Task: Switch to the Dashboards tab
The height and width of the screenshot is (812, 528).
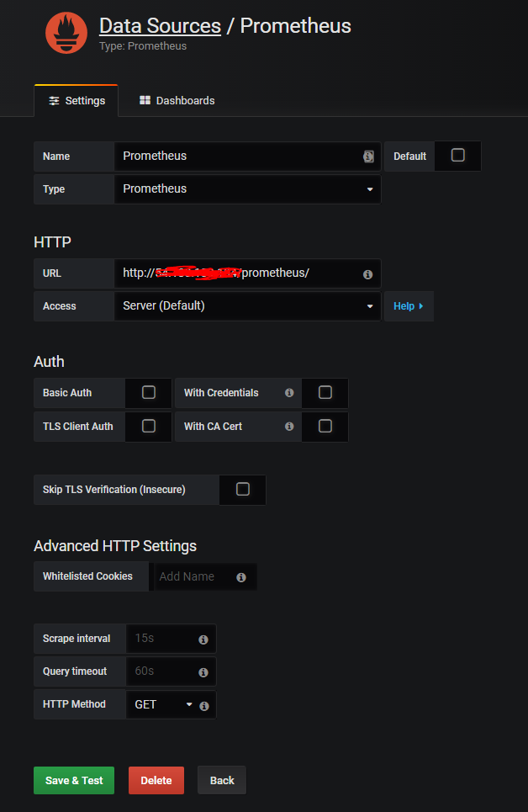Action: point(177,100)
